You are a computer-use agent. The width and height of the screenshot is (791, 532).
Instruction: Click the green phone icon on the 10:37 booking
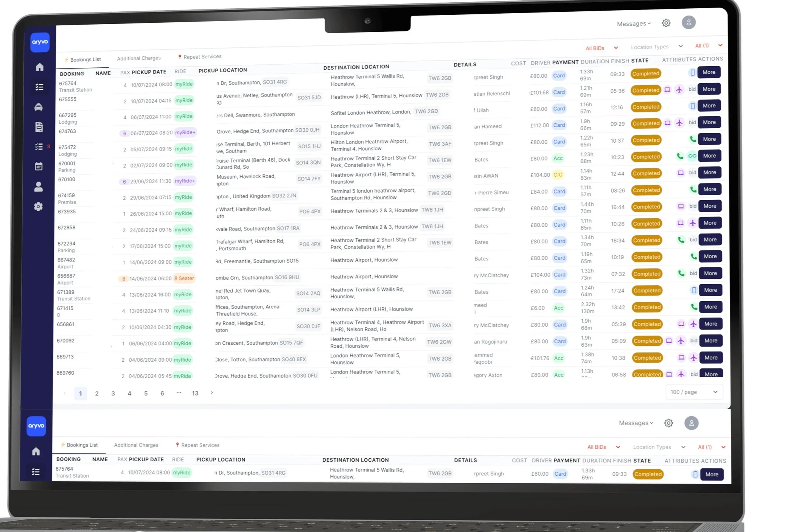click(693, 139)
